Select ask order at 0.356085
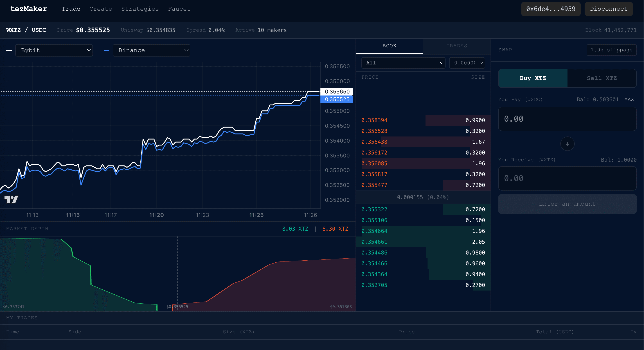Viewport: 644px width, 350px height. tap(423, 163)
